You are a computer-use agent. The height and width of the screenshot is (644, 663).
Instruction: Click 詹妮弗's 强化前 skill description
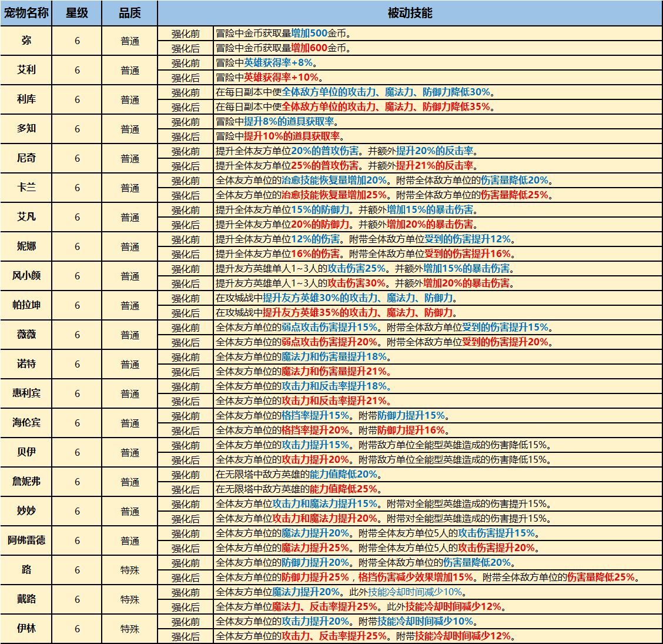[438, 475]
